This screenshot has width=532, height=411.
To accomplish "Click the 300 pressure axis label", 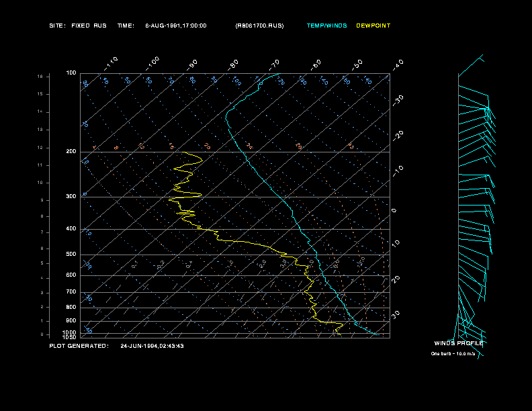I will tap(71, 197).
